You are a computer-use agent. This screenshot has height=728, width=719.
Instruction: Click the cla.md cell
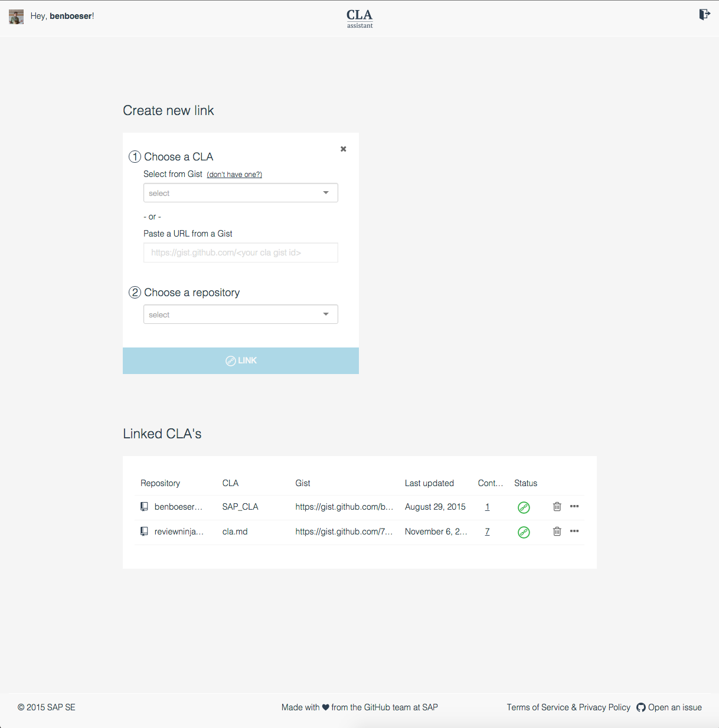235,532
